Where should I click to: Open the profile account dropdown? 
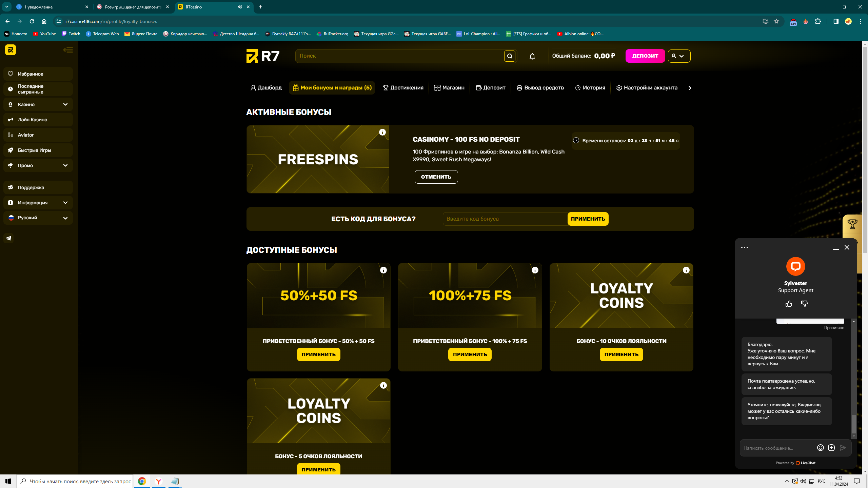[x=679, y=56]
